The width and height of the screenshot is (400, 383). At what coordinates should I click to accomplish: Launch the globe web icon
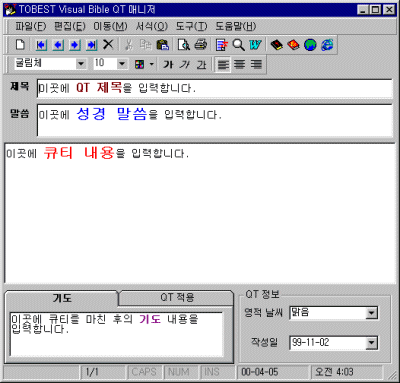coord(310,45)
